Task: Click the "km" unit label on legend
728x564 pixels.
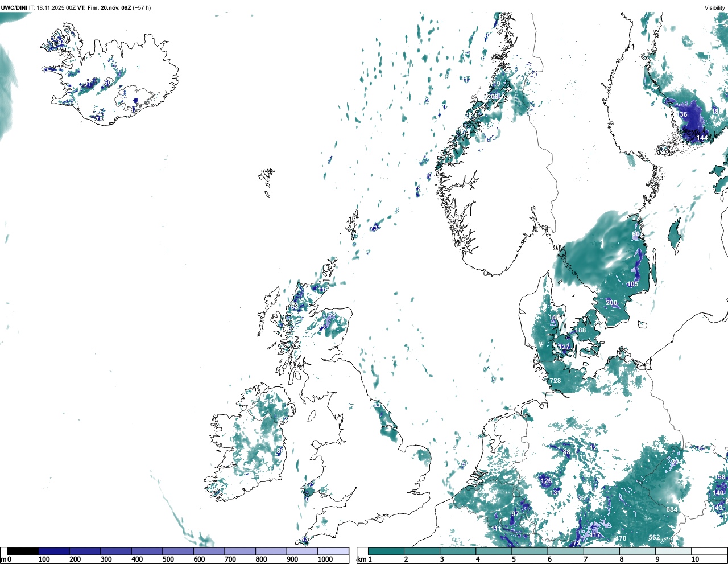Action: [x=361, y=559]
